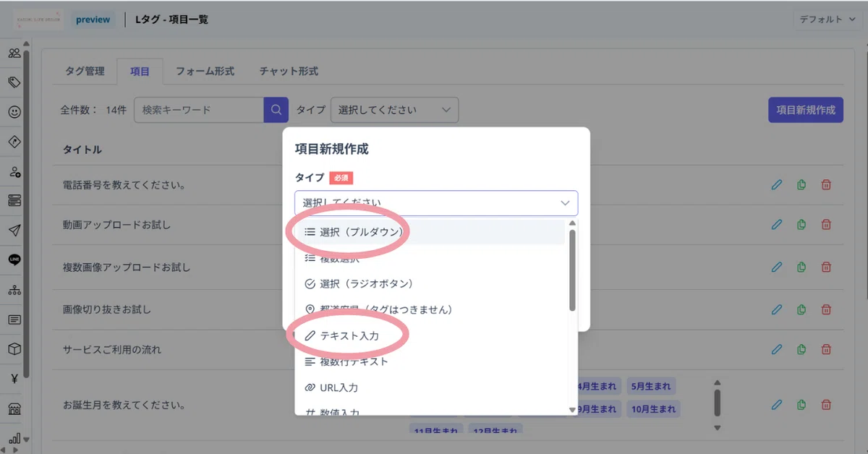Click the birthday tags cell scrollbar down arrow

[x=717, y=428]
